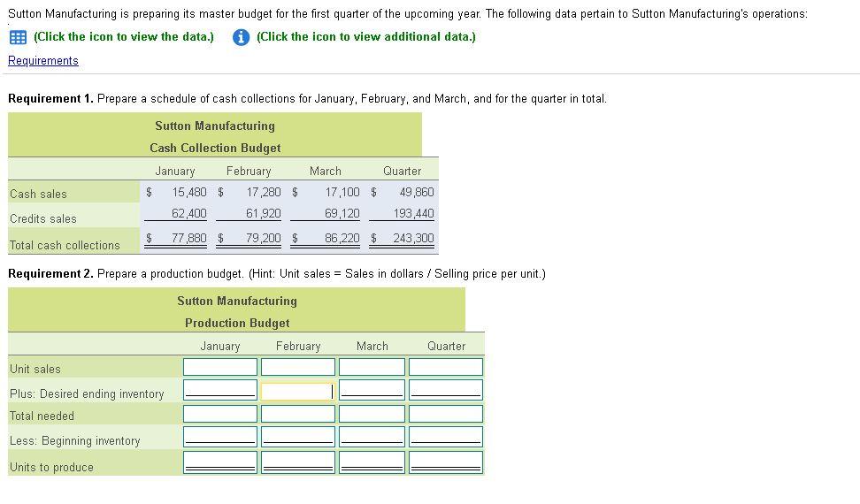The image size is (860, 504).
Task: Select January cash sales value 15,480
Action: coord(189,192)
